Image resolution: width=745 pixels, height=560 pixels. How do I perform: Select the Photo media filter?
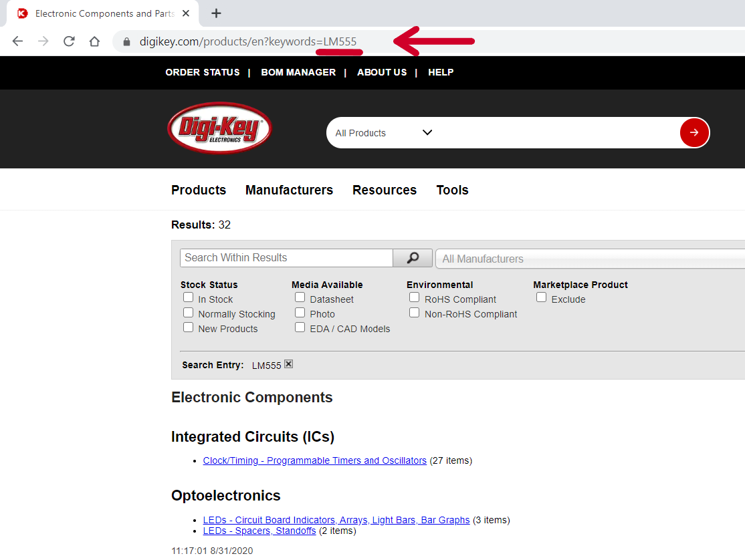(x=300, y=313)
